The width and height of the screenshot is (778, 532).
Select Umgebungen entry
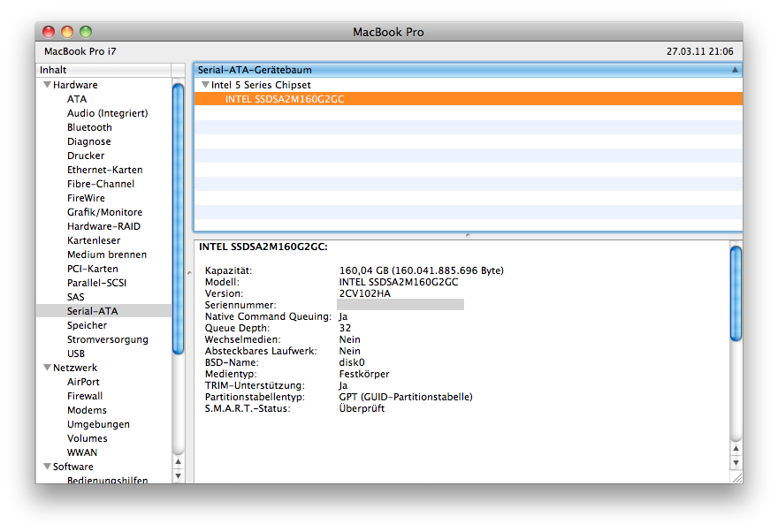[x=98, y=424]
